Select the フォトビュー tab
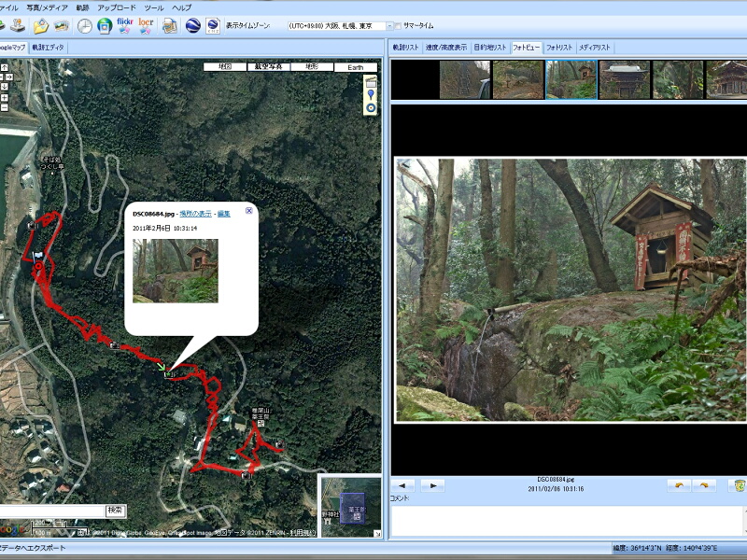 coord(526,48)
